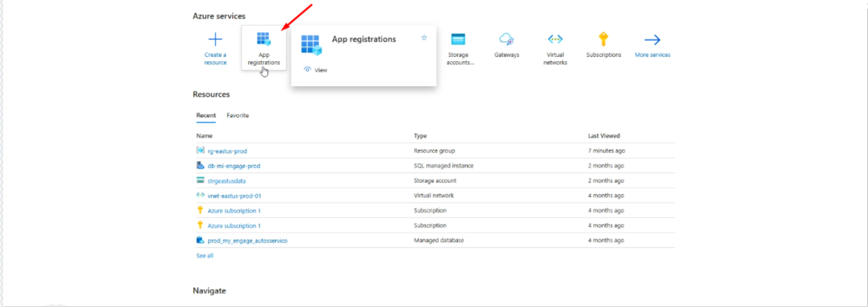Viewport: 868px width, 307px height.
Task: Open the prod_my_engage_autosservico resource link
Action: [247, 240]
